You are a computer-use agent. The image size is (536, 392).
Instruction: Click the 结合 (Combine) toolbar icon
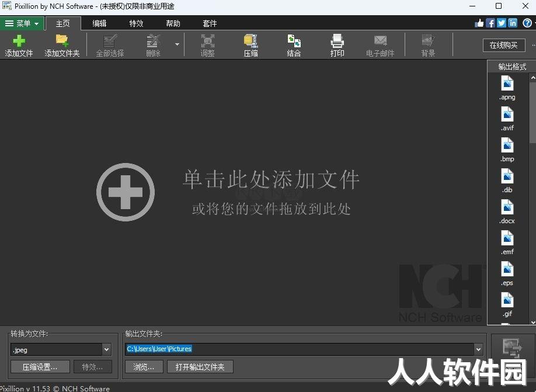294,45
